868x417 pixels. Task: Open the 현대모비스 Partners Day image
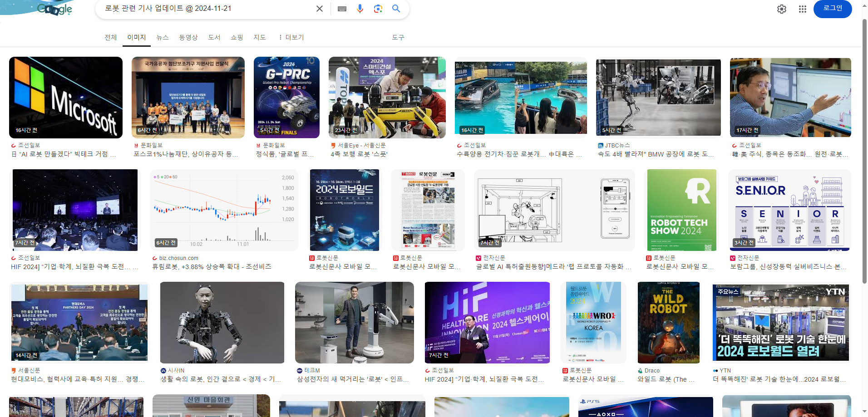click(79, 323)
